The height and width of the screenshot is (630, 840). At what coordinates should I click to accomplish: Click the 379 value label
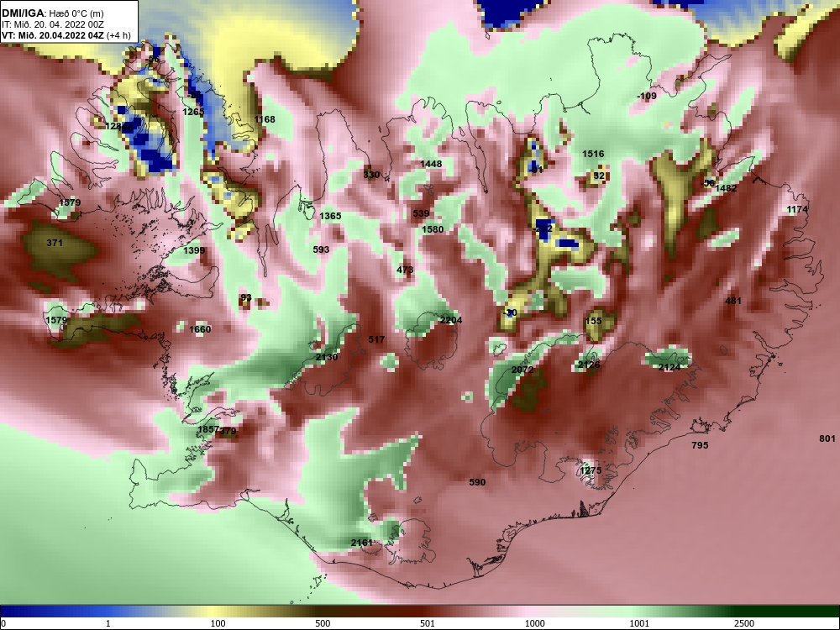[228, 431]
